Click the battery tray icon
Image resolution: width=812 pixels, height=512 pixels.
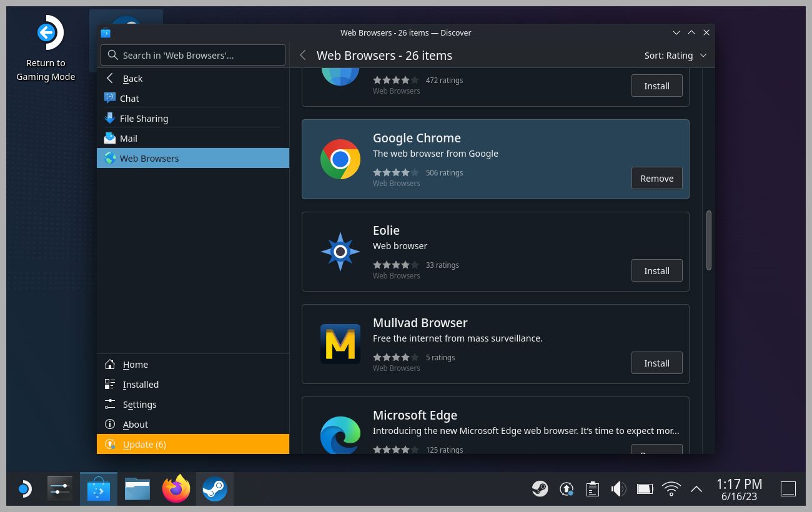tap(645, 489)
